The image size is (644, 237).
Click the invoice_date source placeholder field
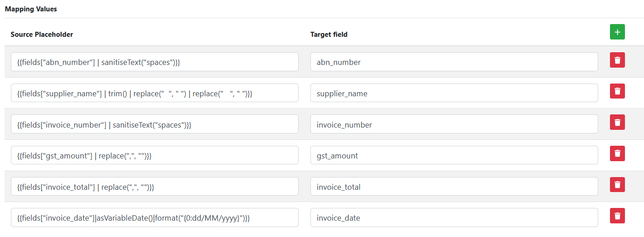click(154, 218)
